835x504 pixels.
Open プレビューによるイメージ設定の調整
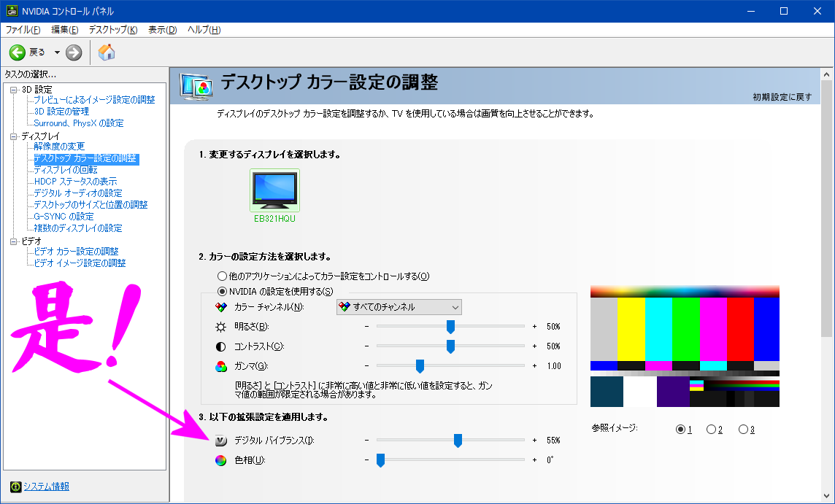click(x=94, y=99)
